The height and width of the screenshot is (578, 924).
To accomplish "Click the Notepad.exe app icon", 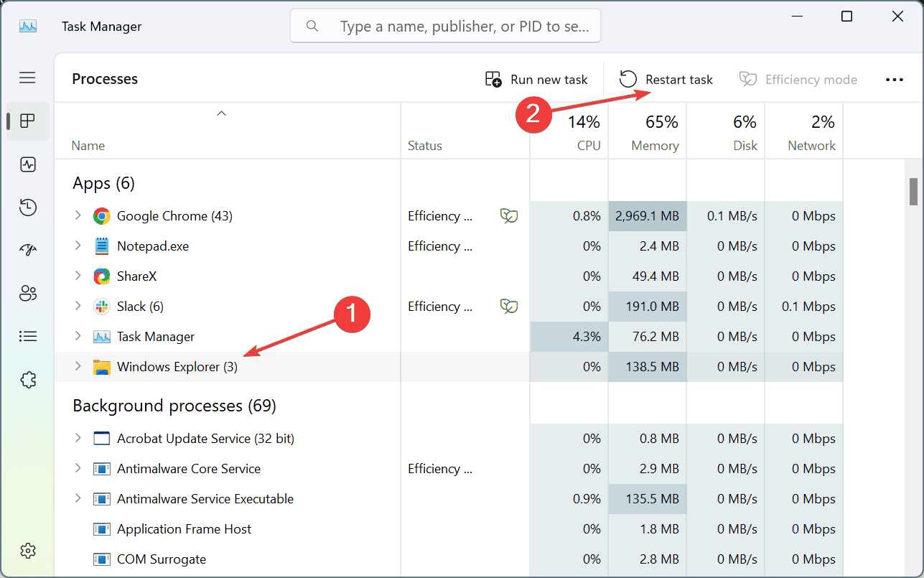I will pyautogui.click(x=101, y=246).
